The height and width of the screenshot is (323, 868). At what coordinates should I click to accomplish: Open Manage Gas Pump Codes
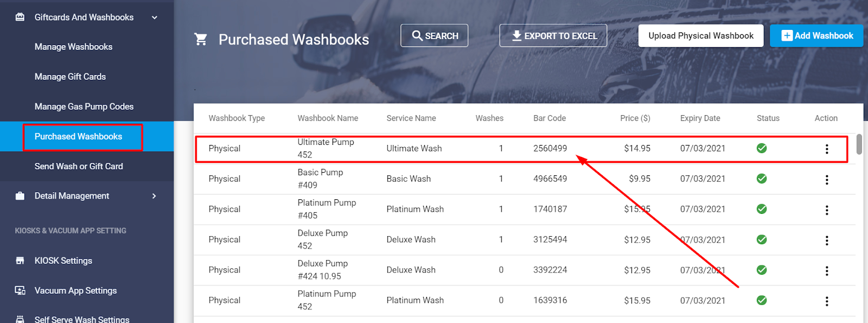tap(84, 106)
